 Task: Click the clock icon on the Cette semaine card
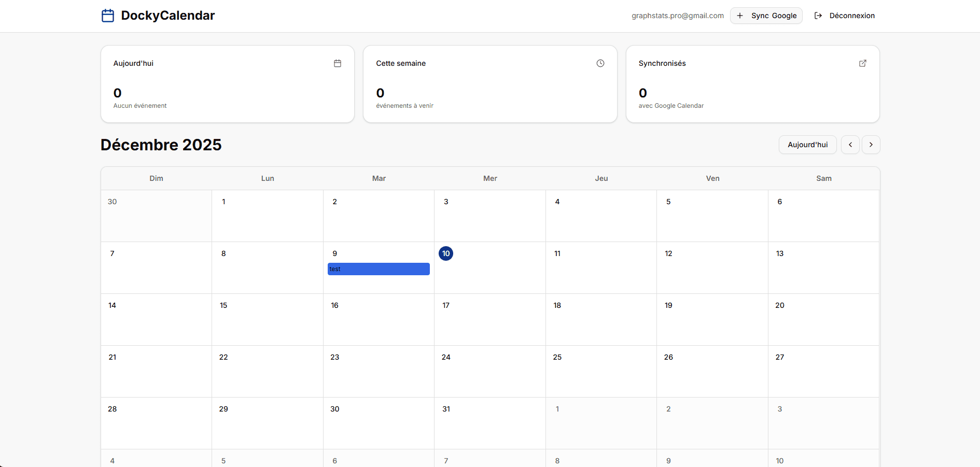coord(600,63)
